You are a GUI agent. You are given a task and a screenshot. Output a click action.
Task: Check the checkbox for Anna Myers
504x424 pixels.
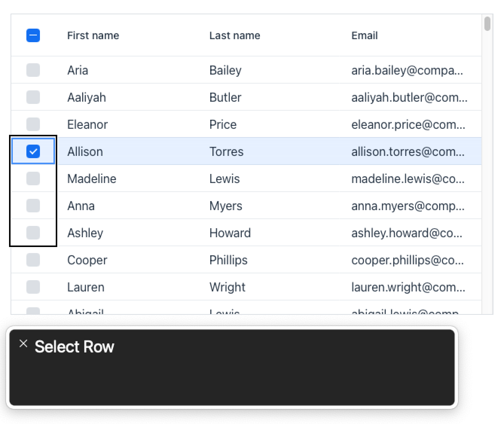click(x=33, y=205)
